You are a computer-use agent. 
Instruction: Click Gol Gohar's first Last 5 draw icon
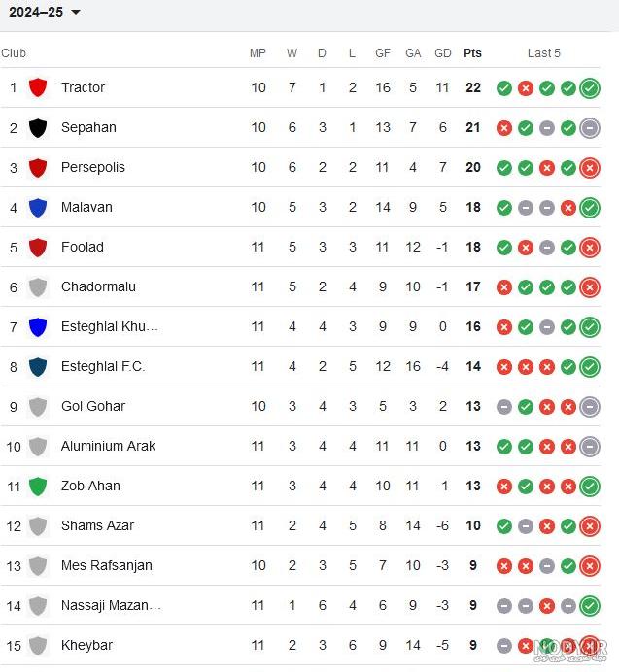click(x=504, y=407)
